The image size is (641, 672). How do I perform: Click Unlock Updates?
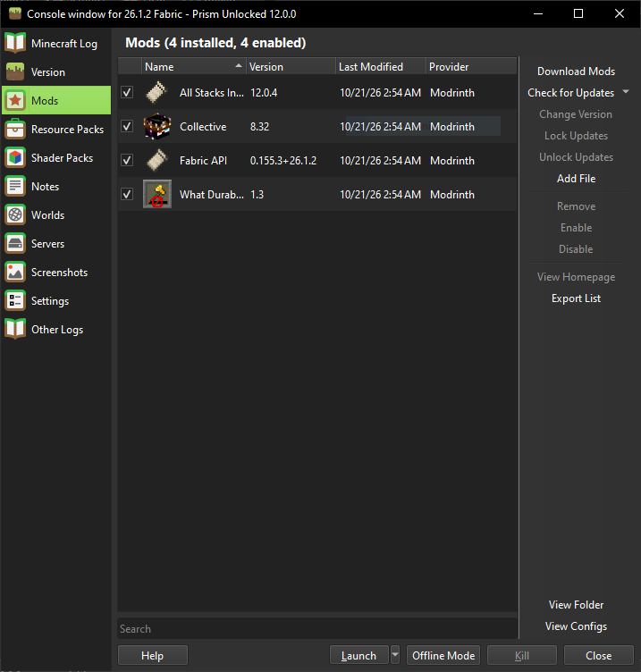coord(576,157)
